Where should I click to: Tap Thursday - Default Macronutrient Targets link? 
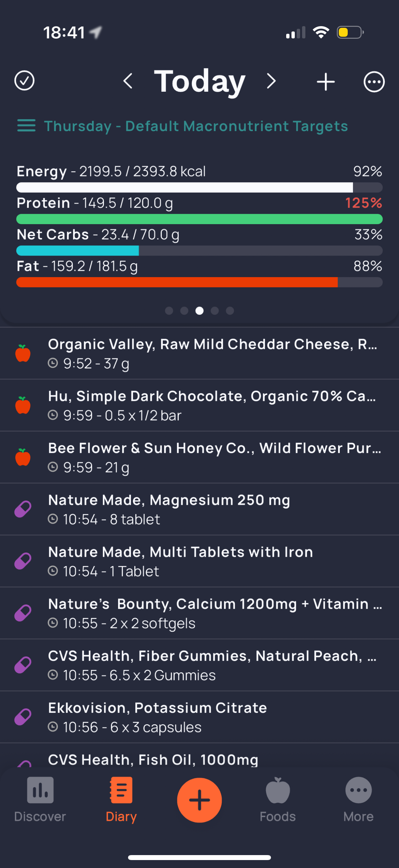(196, 126)
